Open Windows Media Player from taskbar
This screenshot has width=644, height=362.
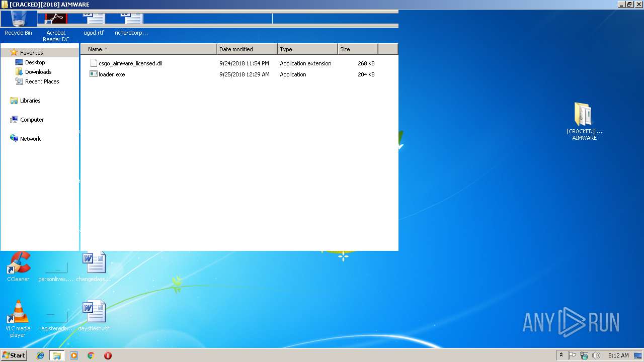click(74, 355)
